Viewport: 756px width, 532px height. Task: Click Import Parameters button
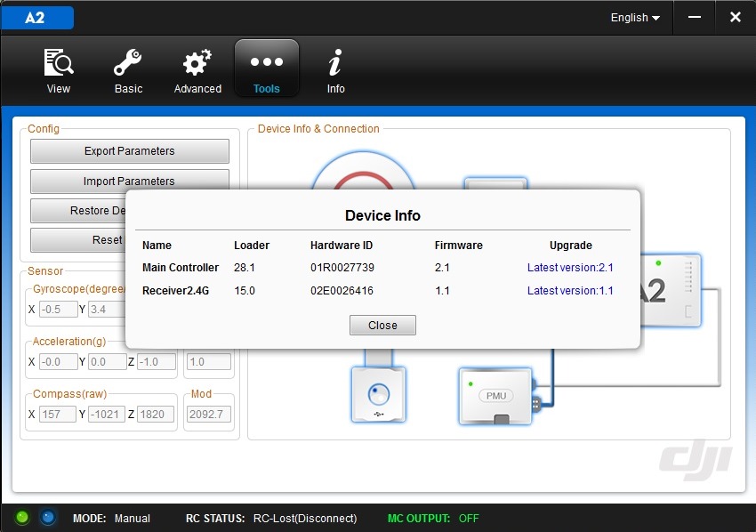[130, 181]
